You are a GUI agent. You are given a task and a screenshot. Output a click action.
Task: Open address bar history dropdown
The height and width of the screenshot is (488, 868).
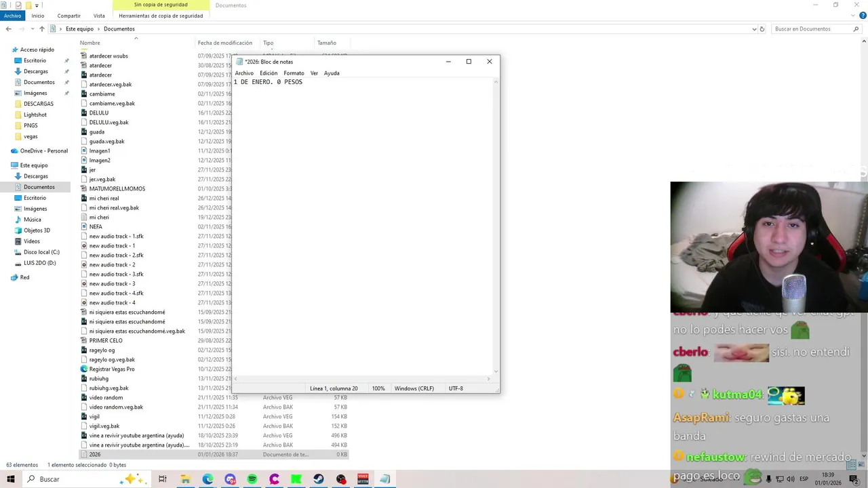point(754,29)
